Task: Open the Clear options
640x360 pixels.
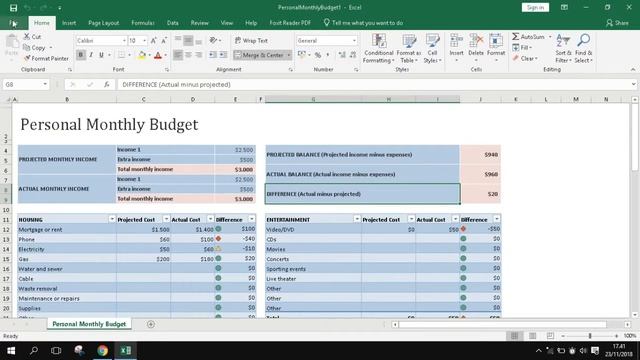Action: coord(524,58)
